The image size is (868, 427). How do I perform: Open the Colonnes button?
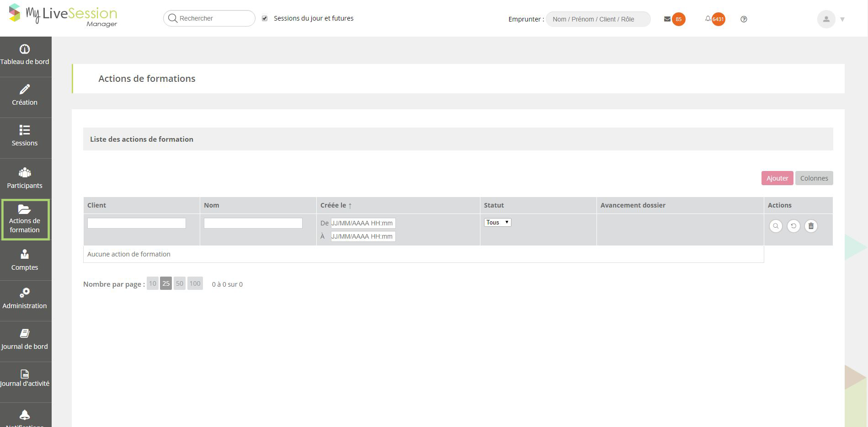coord(814,178)
